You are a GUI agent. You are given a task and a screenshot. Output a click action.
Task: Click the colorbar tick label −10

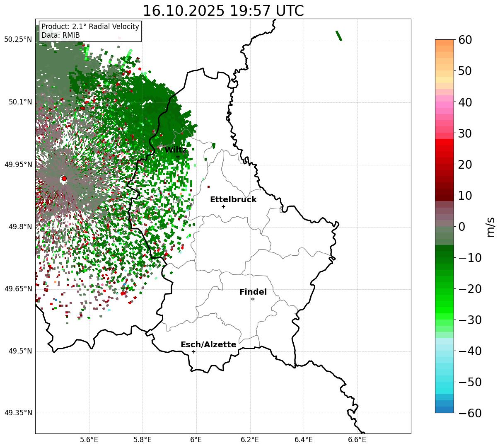tap(470, 258)
